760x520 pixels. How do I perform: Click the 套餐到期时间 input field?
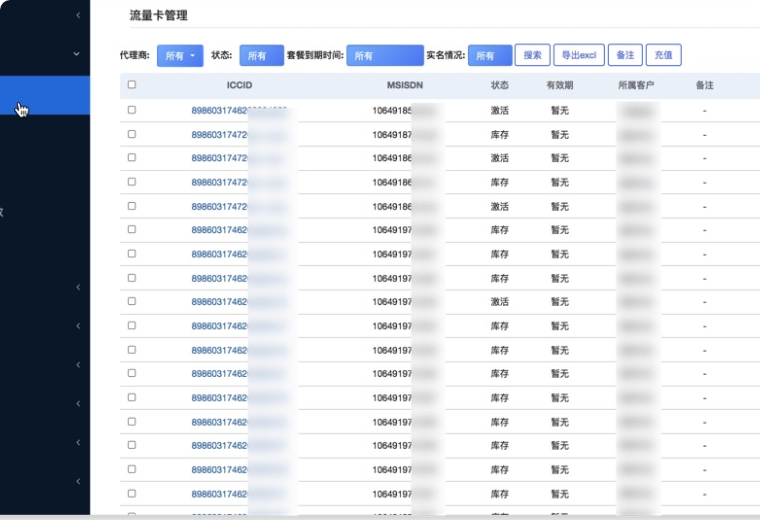(385, 56)
